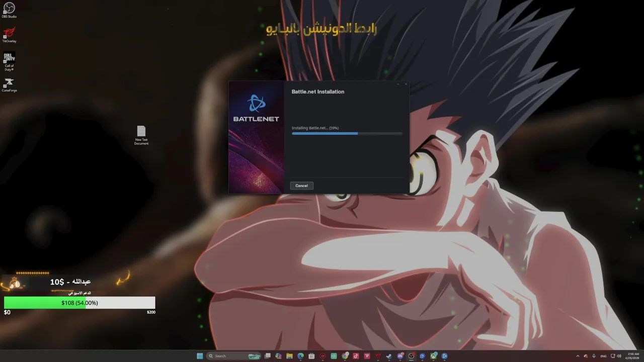Switch the ENG input language
Screen dimensions: 644x362
(x=603, y=356)
